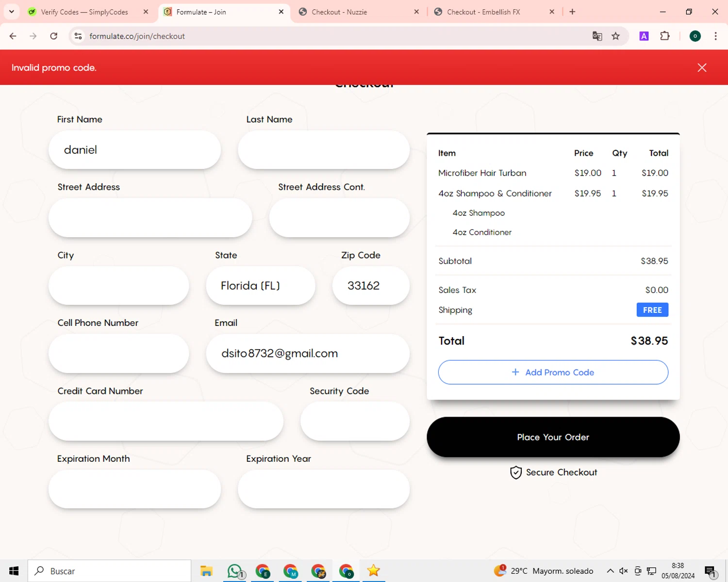
Task: Select the Street Address Cont. field
Action: tap(339, 218)
